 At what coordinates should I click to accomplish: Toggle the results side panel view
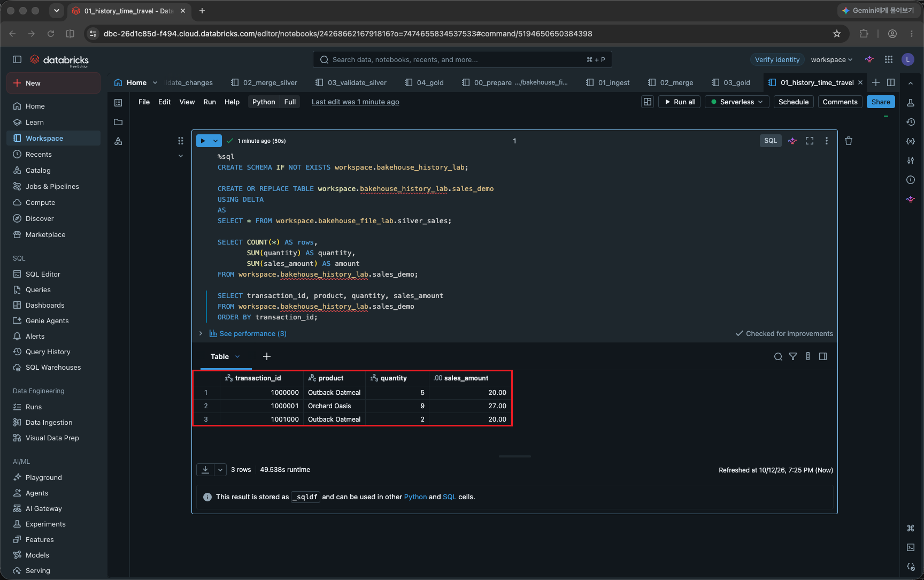point(823,357)
